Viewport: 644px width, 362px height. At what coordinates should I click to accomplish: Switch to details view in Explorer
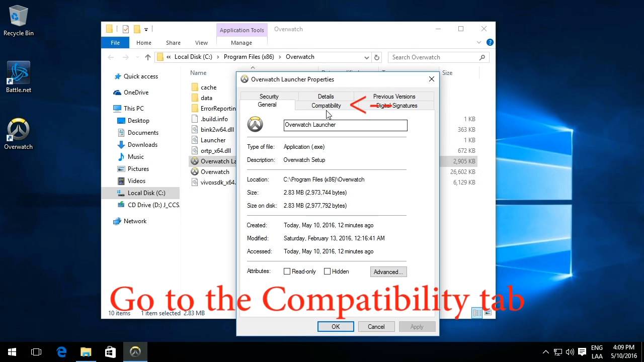(x=476, y=313)
